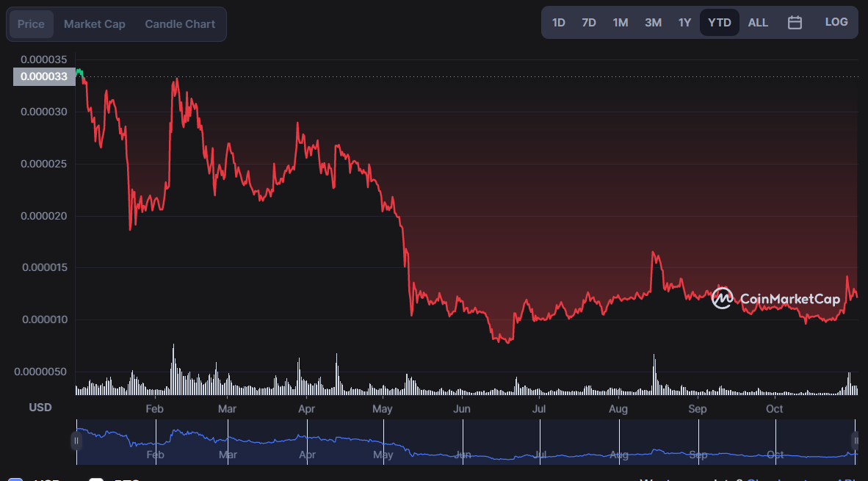Click the USD axis label
This screenshot has width=868, height=481.
(40, 408)
